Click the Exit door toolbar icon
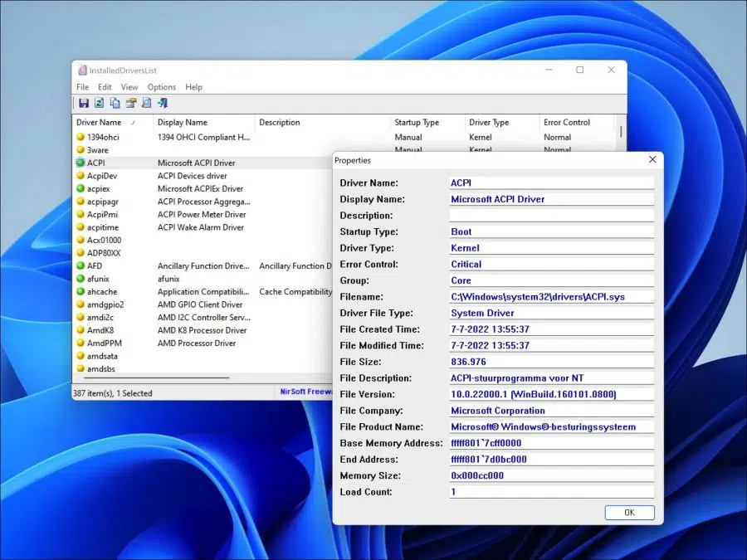 tap(163, 103)
